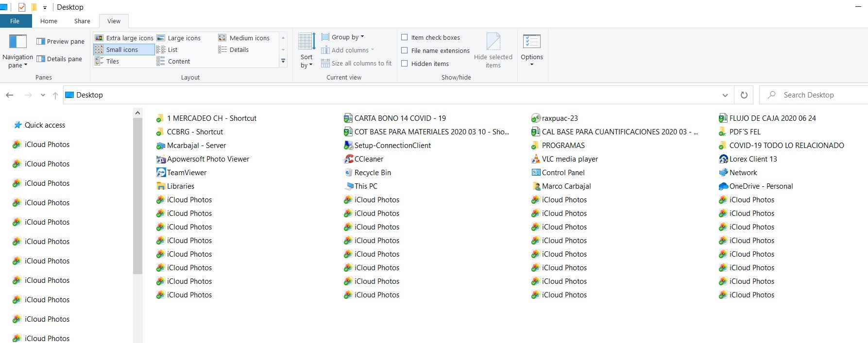Viewport: 868px width, 343px height.
Task: Open COVID-19 TODO LO RELACIONADO folder
Action: [781, 145]
